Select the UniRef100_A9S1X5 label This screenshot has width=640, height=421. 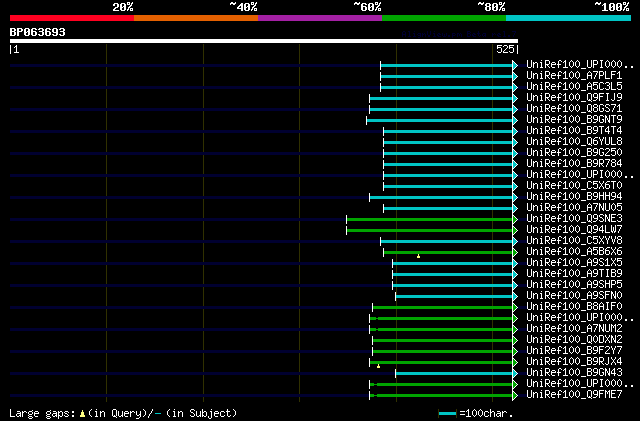[x=574, y=263]
